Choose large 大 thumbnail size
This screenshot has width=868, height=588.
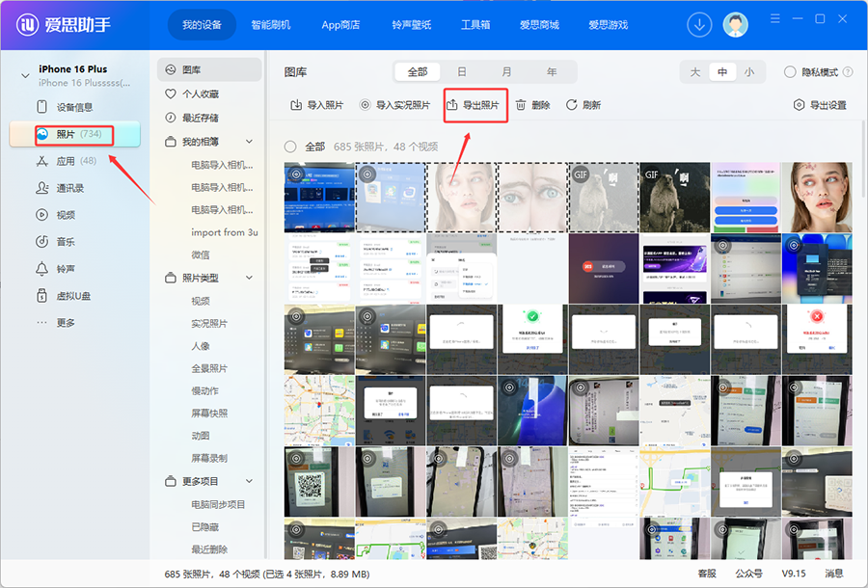click(695, 72)
